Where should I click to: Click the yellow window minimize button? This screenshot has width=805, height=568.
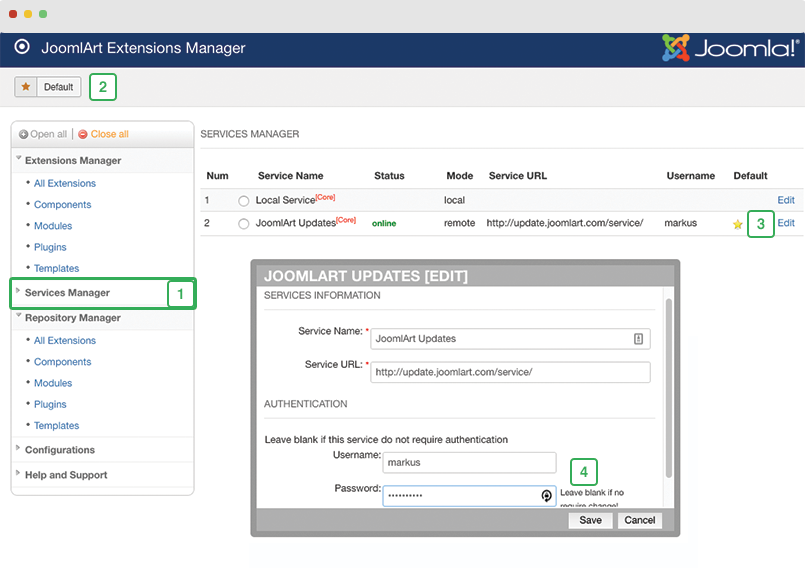(28, 14)
